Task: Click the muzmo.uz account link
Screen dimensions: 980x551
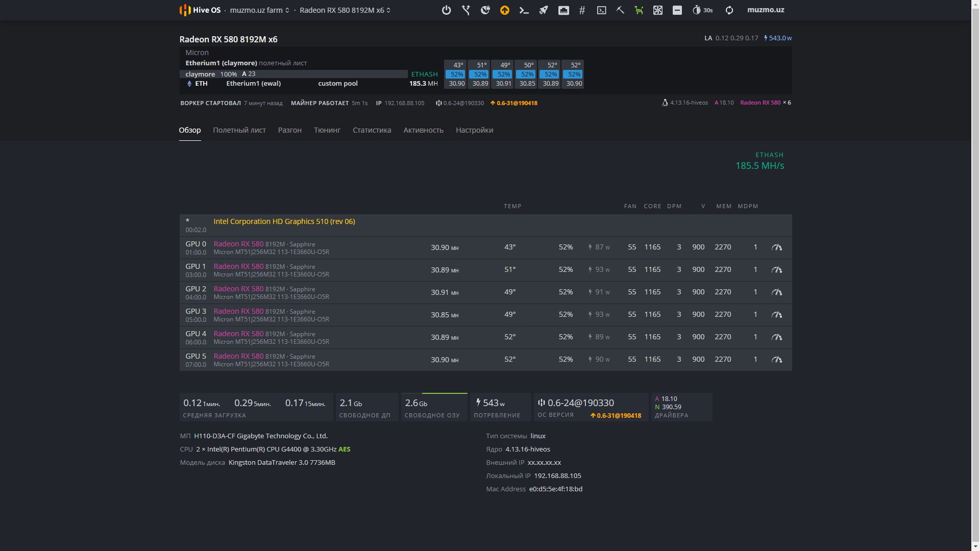Action: tap(765, 10)
